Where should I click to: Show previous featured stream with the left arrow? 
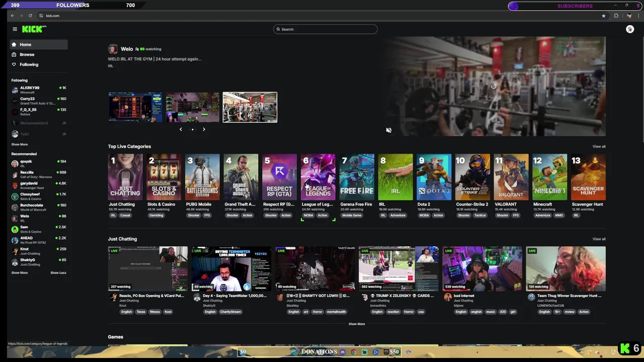click(181, 129)
